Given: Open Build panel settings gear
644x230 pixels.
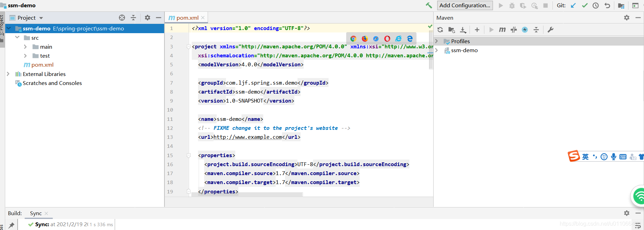Looking at the screenshot, I should point(627,213).
